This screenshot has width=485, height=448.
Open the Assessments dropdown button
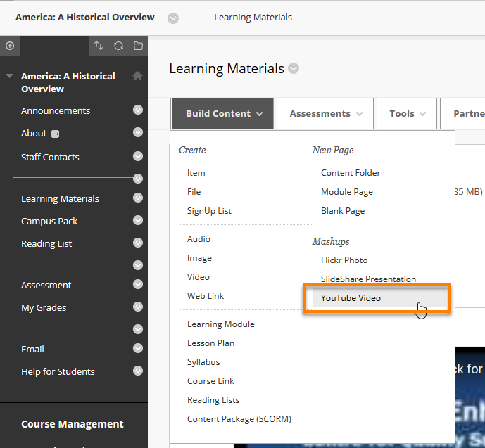(x=325, y=113)
